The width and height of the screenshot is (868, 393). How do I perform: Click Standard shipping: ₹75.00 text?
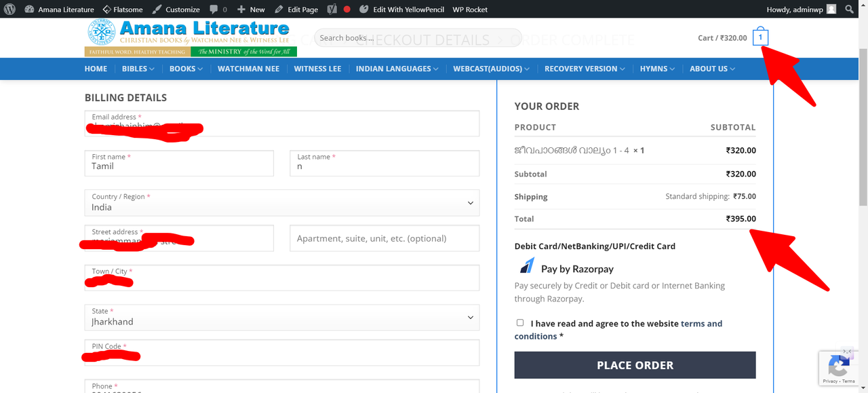(711, 196)
